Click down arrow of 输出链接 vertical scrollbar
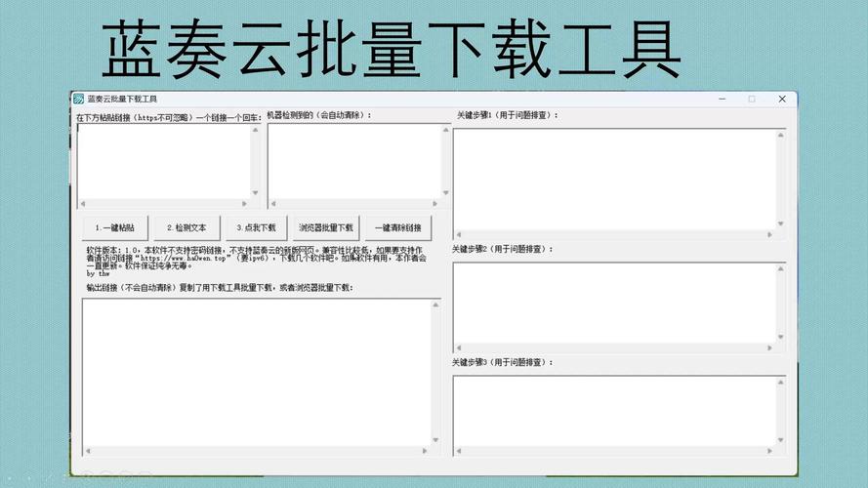Screen dimensions: 868x488 435,440
